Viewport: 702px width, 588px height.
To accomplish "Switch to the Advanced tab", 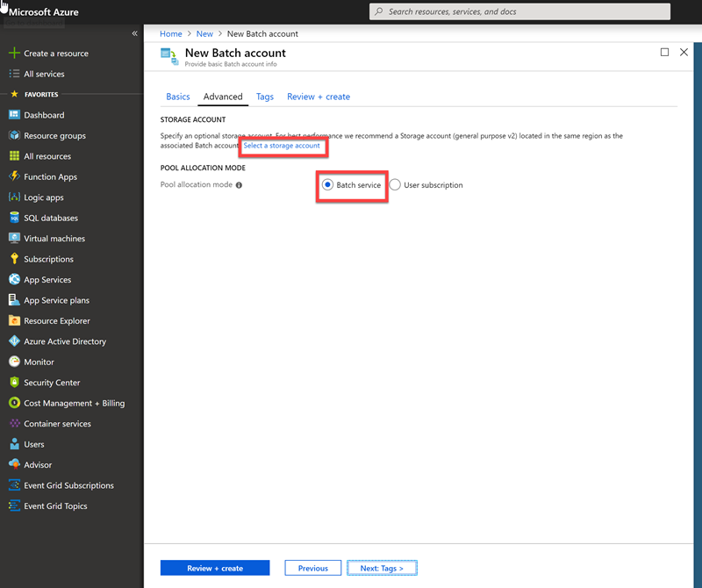I will 223,97.
